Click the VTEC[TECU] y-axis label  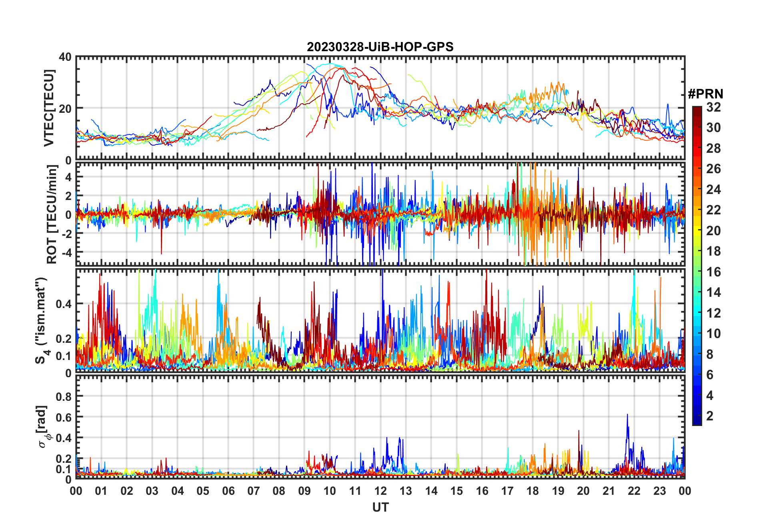pyautogui.click(x=49, y=108)
